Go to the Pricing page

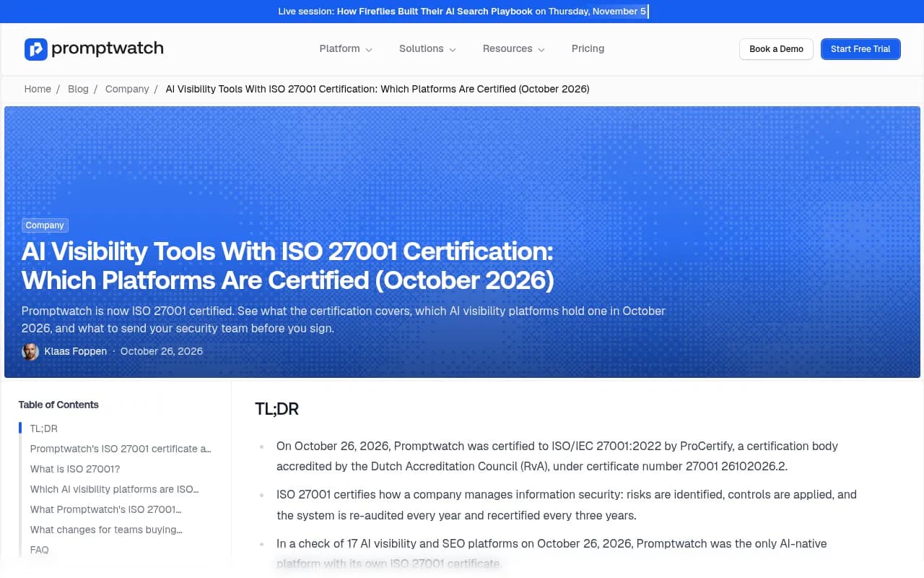(588, 48)
